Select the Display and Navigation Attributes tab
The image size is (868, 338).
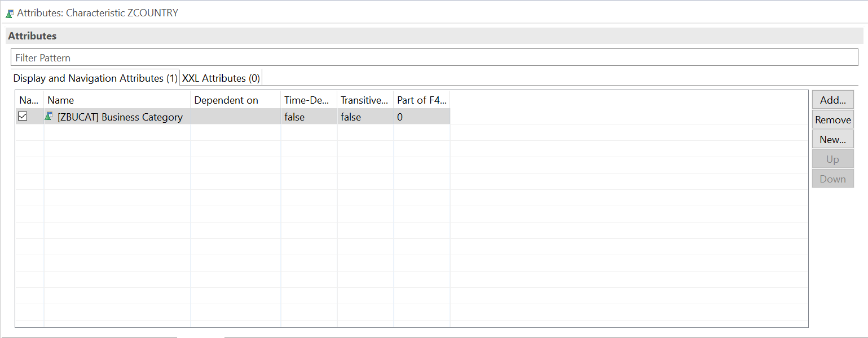[95, 78]
